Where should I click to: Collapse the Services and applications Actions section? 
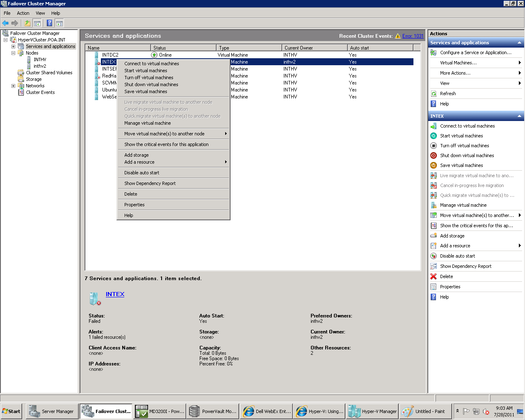pos(519,43)
